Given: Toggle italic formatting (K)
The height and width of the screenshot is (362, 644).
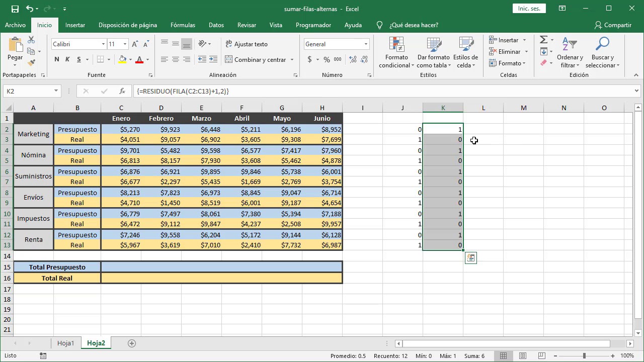Looking at the screenshot, I should [x=68, y=59].
